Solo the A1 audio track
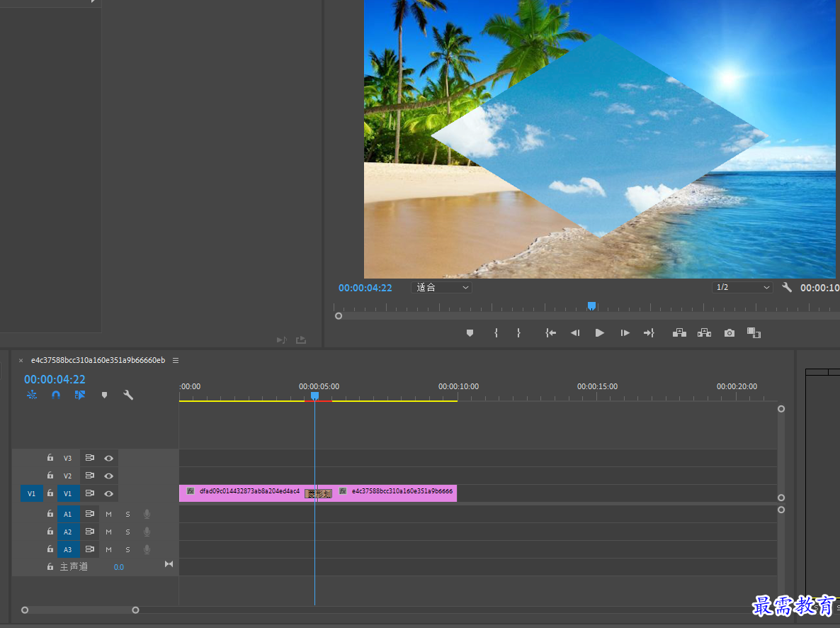 127,515
